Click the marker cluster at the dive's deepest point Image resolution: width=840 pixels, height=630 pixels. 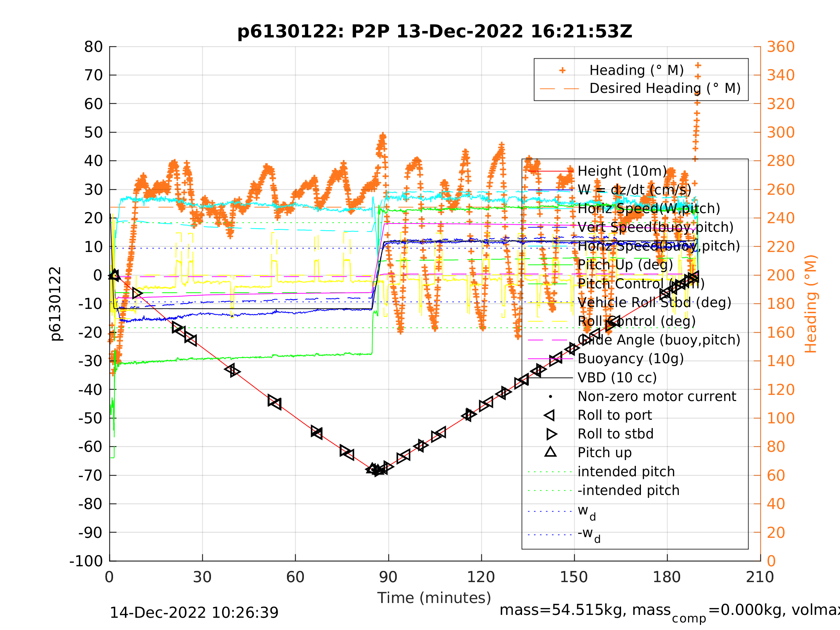coord(378,469)
